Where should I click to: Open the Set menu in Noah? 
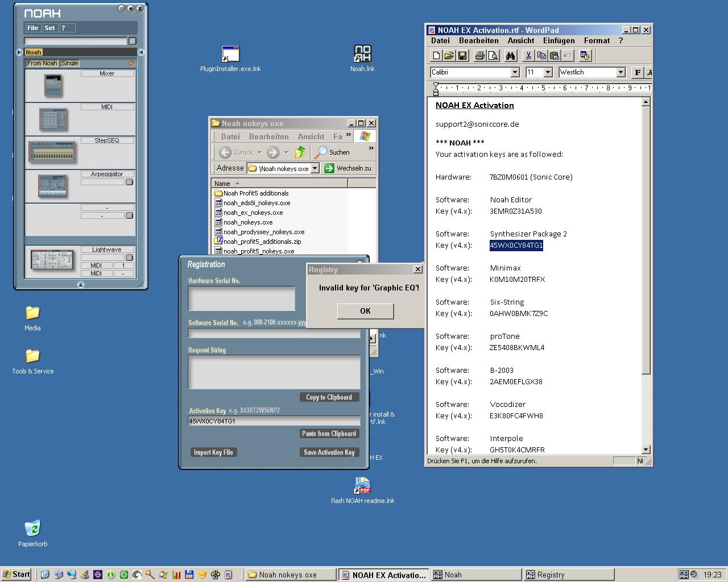[50, 28]
